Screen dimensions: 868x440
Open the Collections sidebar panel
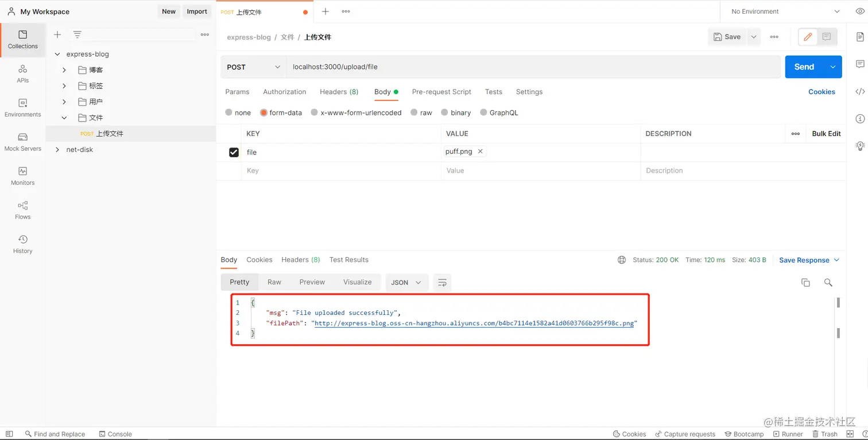pyautogui.click(x=22, y=40)
